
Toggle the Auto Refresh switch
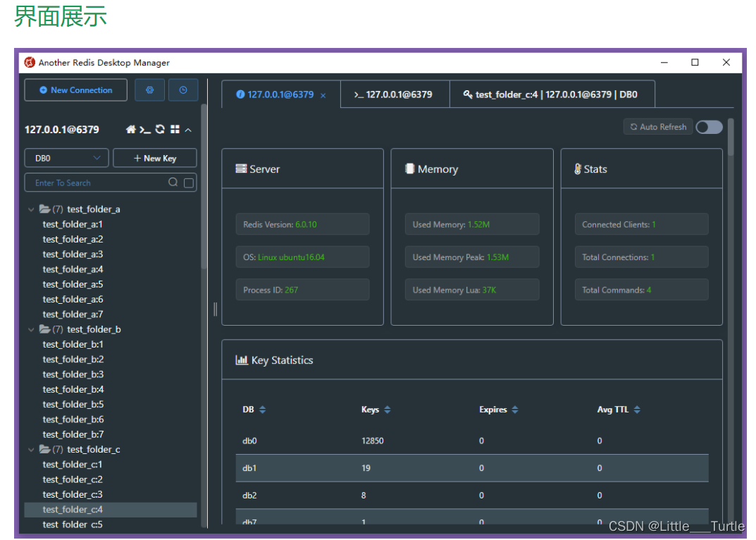[x=709, y=127]
